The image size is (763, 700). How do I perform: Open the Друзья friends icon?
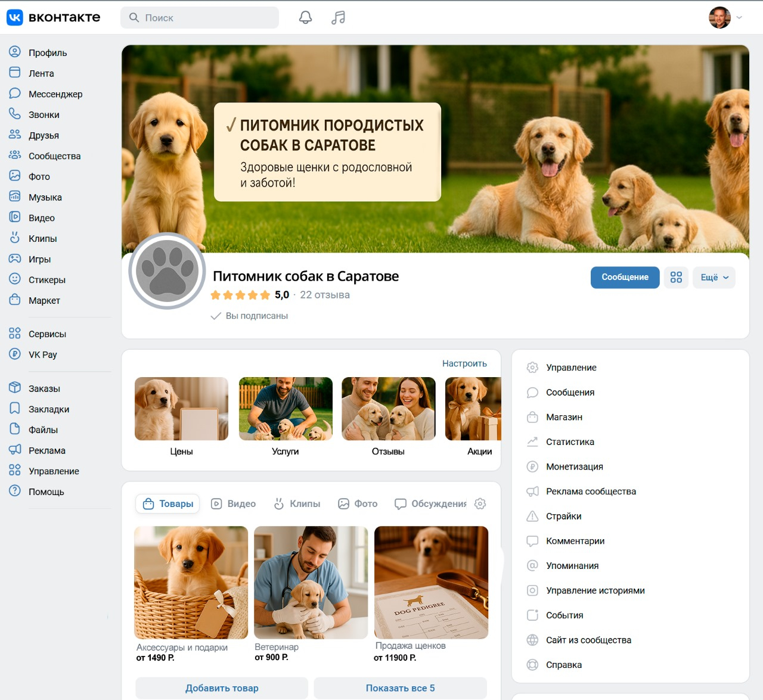15,135
